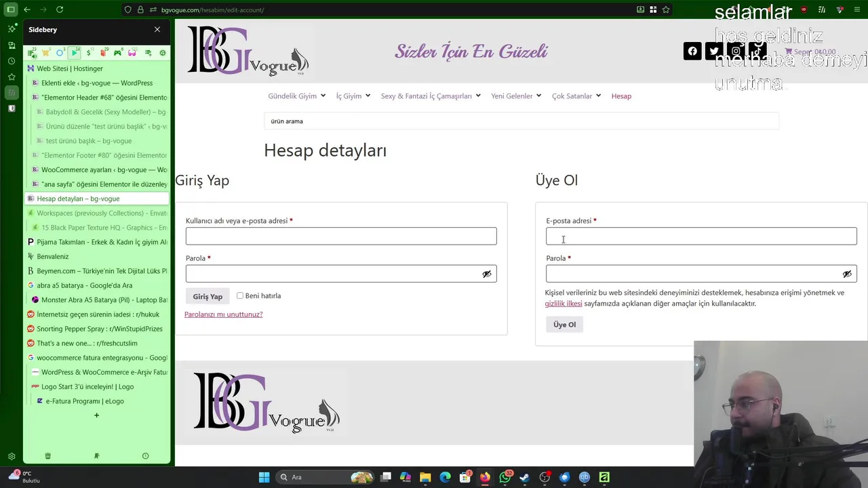Expand Sexy & Fantazi İç Çamaşırları menu
This screenshot has width=868, height=488.
(x=431, y=96)
